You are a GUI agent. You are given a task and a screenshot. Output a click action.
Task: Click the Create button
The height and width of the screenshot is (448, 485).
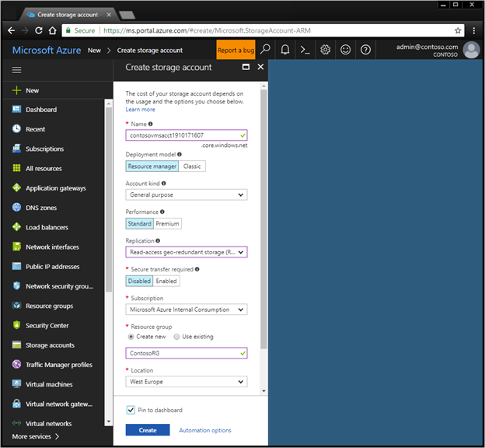coord(148,430)
